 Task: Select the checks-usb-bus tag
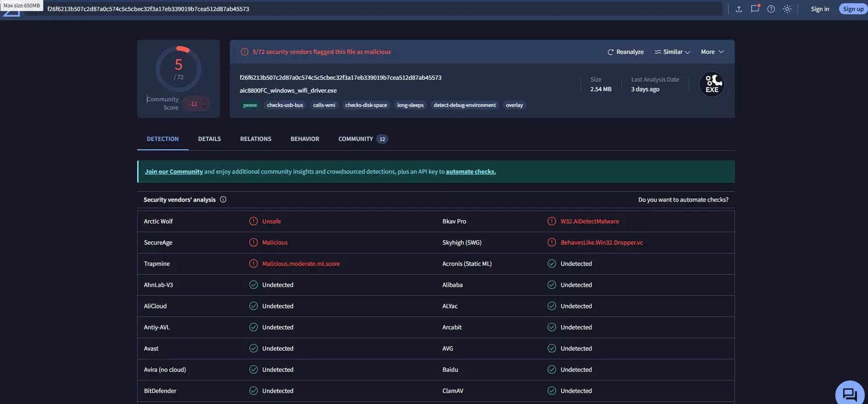coord(285,105)
